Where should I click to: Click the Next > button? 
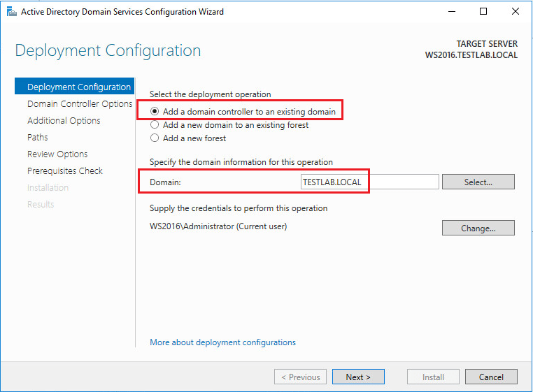pos(357,377)
